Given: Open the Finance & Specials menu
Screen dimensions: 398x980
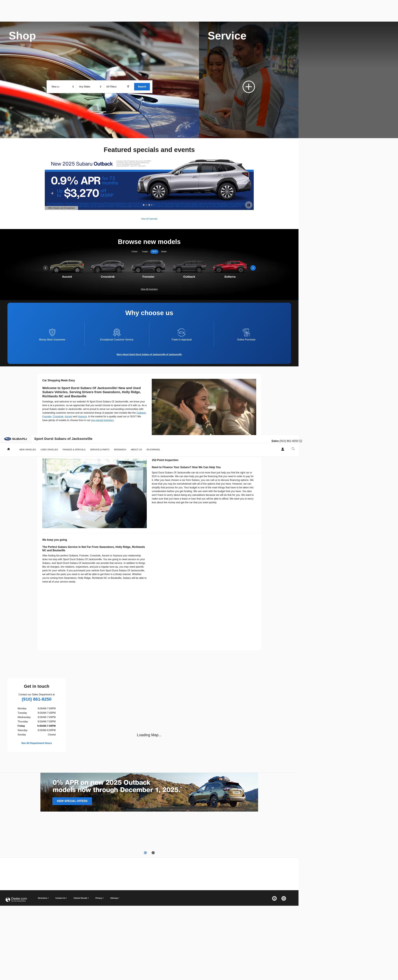Looking at the screenshot, I should click(x=74, y=449).
